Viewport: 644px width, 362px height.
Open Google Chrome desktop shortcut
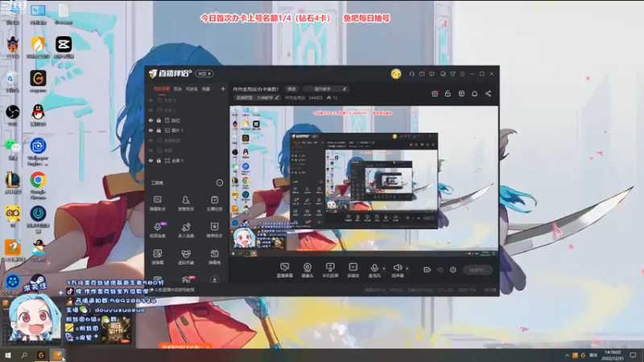[x=38, y=185]
